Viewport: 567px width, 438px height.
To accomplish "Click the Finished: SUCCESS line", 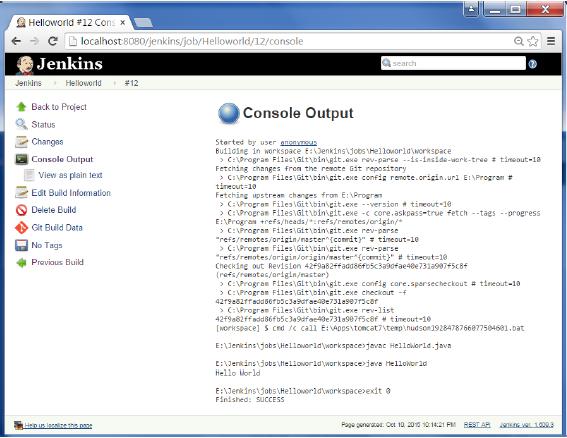I will coord(250,400).
